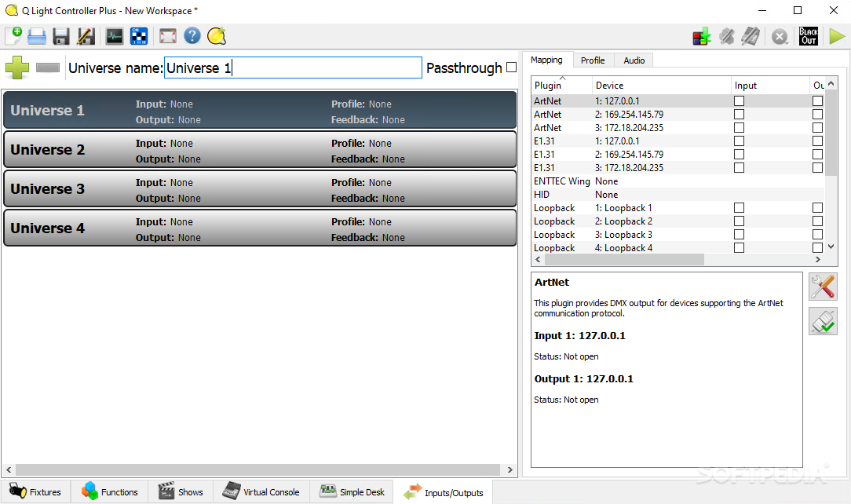Select the Universe 4 row
The image size is (851, 504).
tap(260, 228)
